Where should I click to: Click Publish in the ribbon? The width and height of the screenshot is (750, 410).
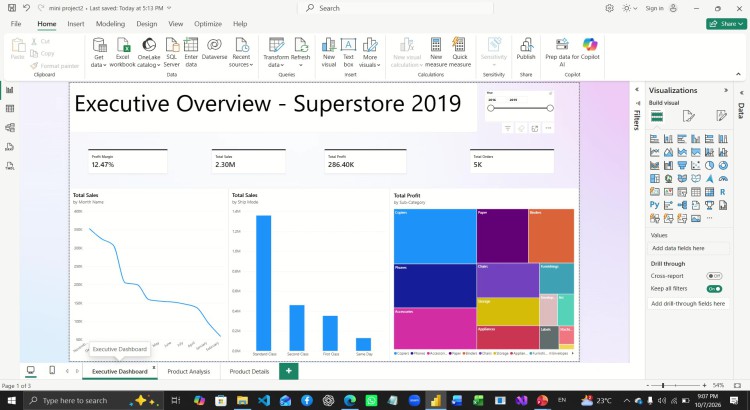pos(526,49)
